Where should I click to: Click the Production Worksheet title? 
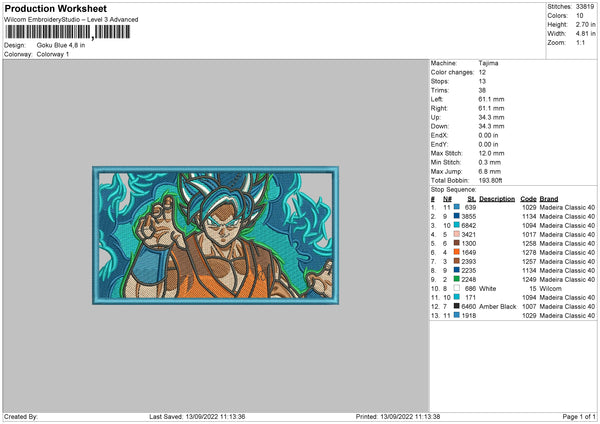click(56, 8)
